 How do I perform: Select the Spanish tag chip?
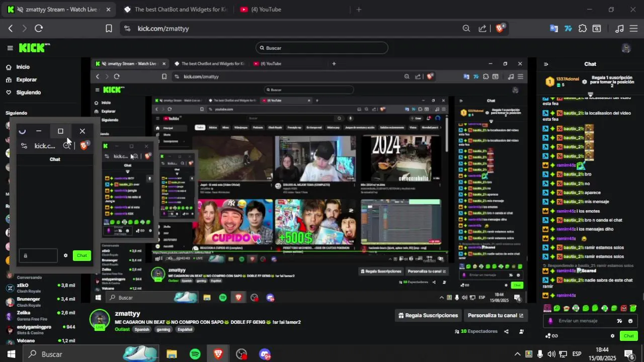coord(142,329)
